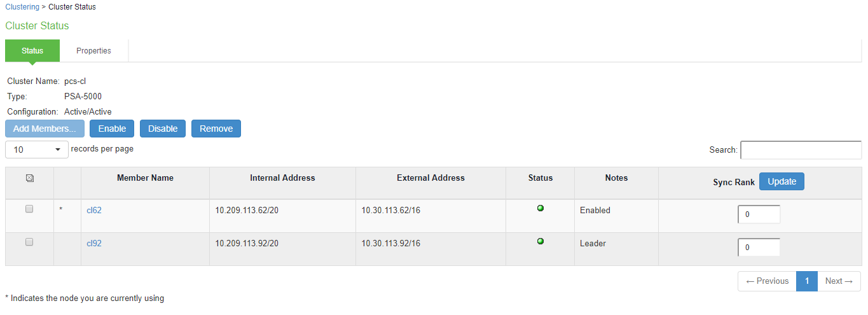
Task: Click the Disable button
Action: click(x=163, y=129)
